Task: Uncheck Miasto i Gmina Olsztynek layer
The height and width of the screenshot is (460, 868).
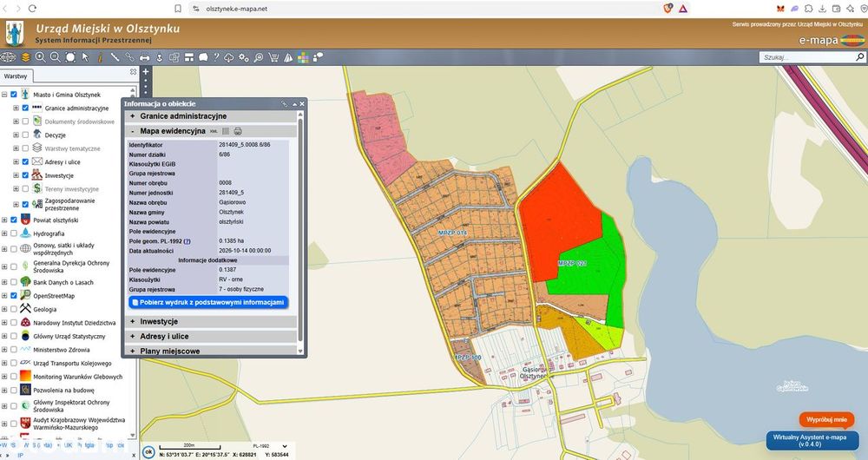Action: pyautogui.click(x=14, y=95)
